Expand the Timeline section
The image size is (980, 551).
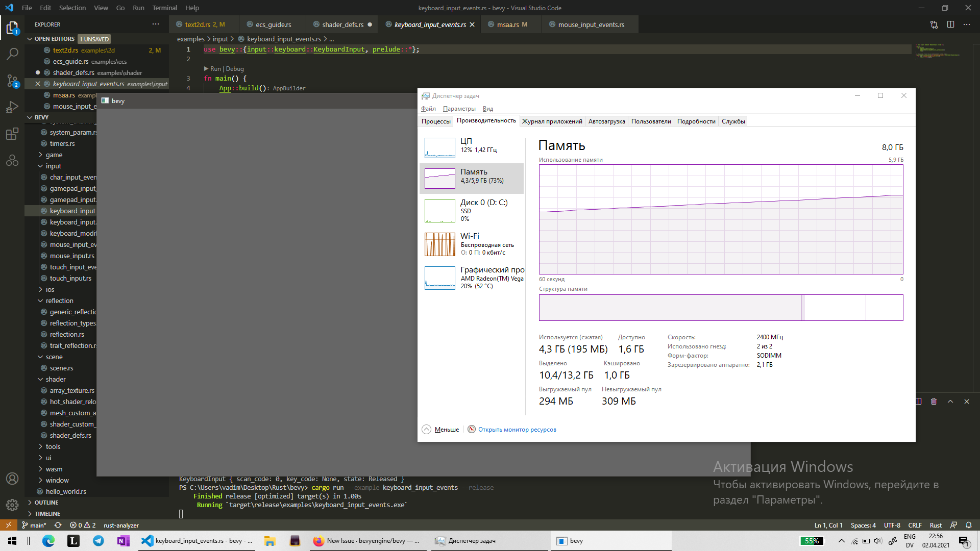[47, 514]
